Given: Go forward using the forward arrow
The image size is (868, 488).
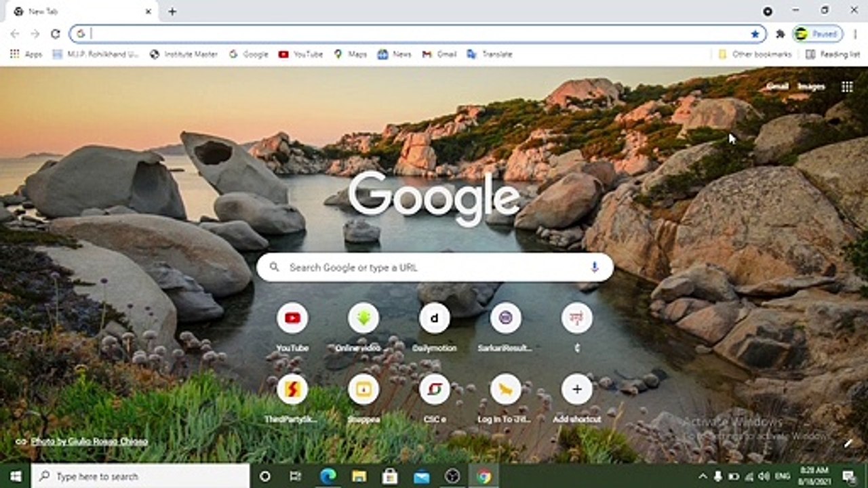Looking at the screenshot, I should pos(35,34).
